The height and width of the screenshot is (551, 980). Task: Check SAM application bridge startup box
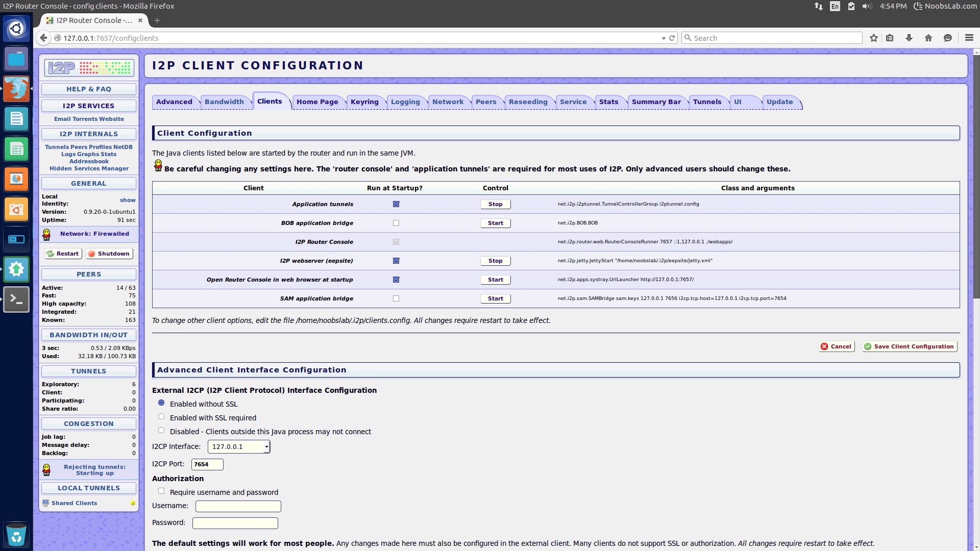click(396, 298)
